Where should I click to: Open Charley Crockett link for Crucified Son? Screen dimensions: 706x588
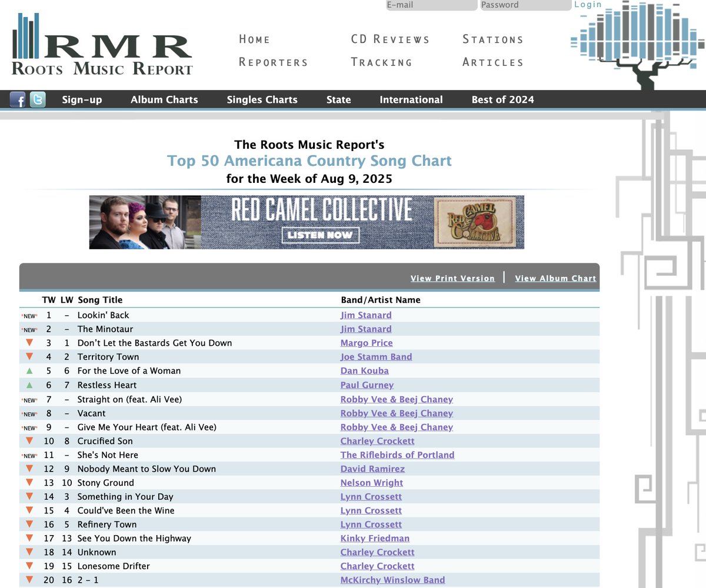[378, 441]
